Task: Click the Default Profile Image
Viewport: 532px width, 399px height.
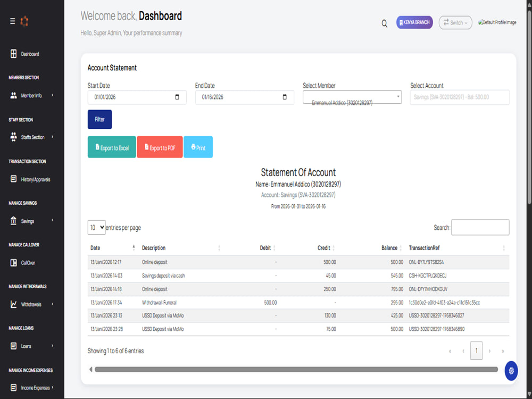Action: (x=497, y=22)
